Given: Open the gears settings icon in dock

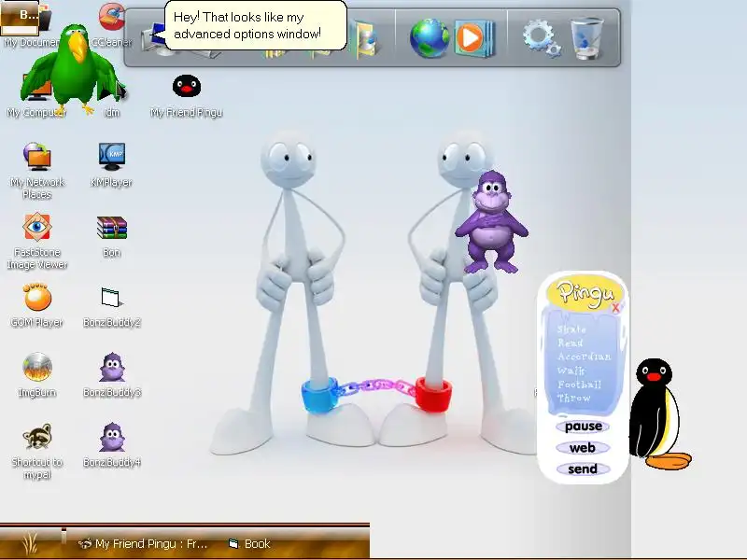Looking at the screenshot, I should [x=542, y=38].
